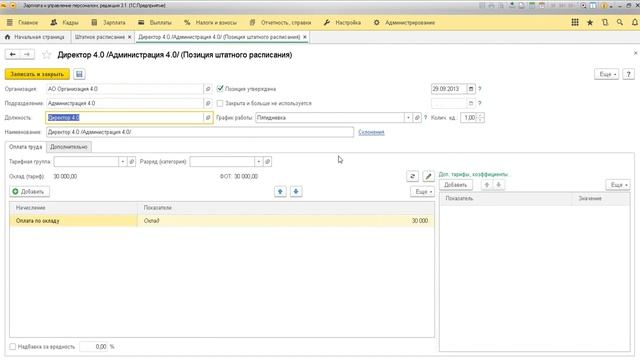Open the График работы linked record icon
Viewport: 640px width, 360px height.
(417, 118)
